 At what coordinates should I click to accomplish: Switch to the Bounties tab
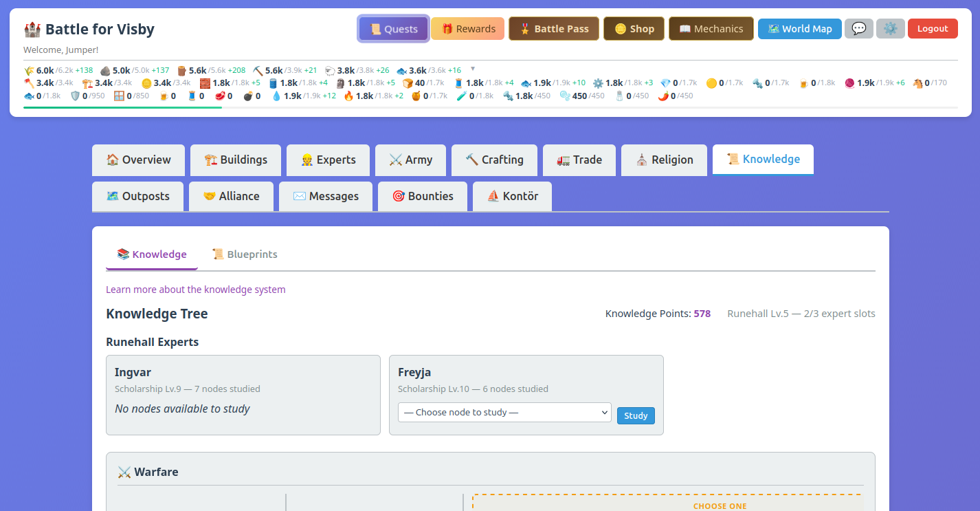point(423,196)
